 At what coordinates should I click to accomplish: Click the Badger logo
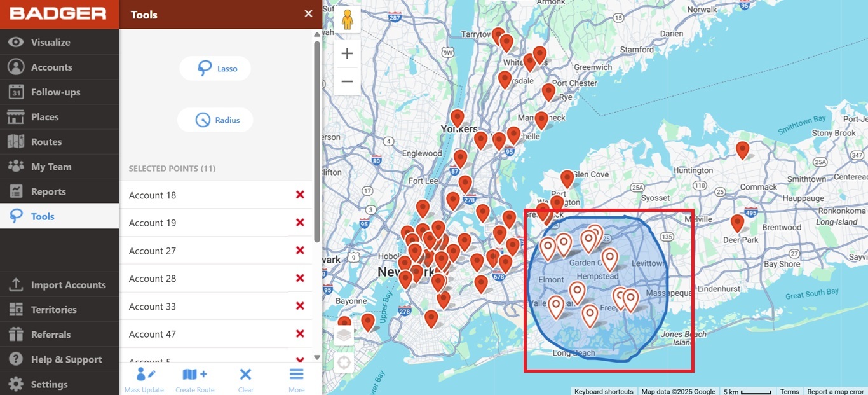[x=58, y=13]
